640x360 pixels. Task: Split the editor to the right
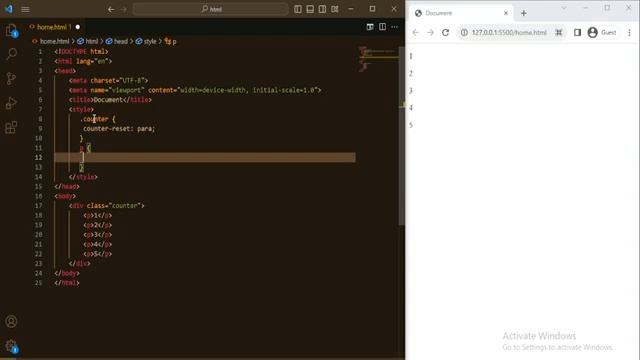(382, 27)
